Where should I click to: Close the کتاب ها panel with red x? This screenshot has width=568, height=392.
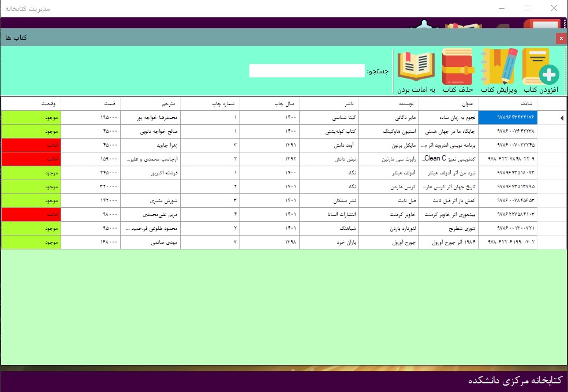[x=560, y=38]
